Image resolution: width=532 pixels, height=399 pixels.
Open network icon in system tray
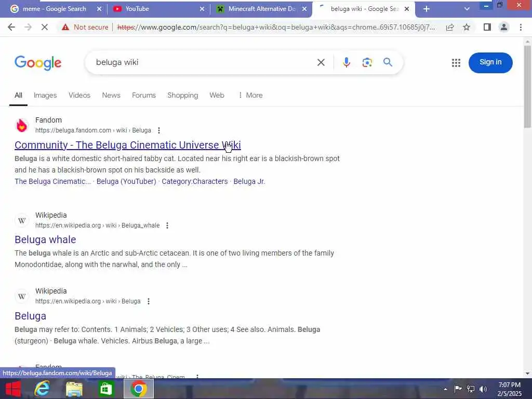(471, 389)
